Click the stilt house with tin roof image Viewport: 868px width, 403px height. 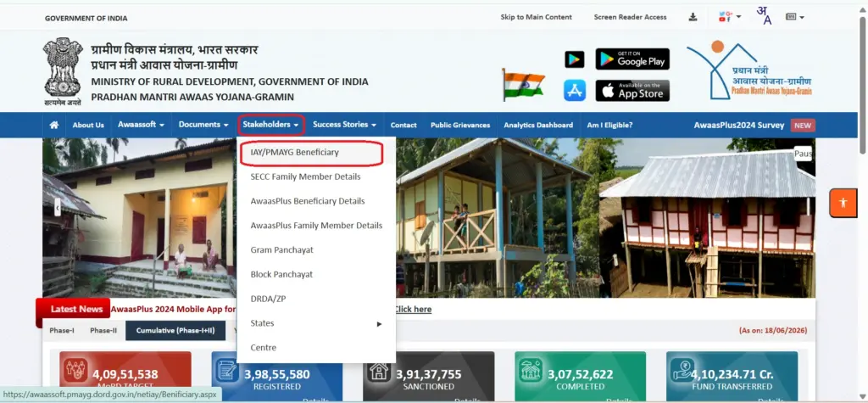tap(708, 218)
